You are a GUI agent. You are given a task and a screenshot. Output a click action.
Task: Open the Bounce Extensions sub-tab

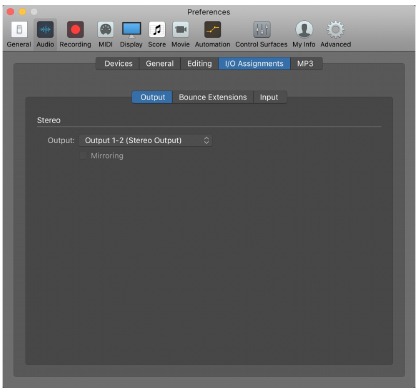(x=213, y=97)
